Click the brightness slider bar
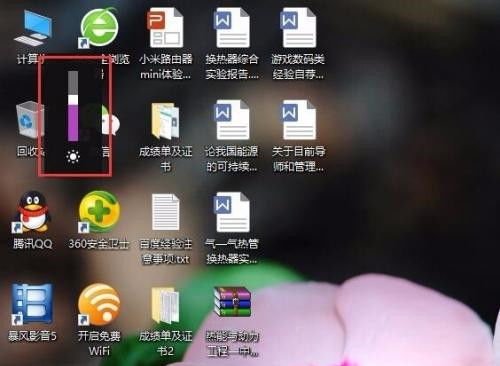The width and height of the screenshot is (500, 366). click(73, 106)
